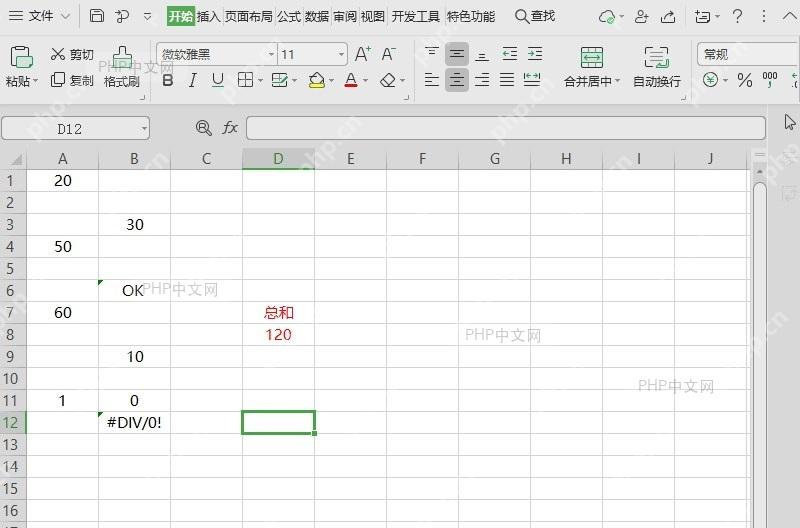Apply thousands separator (000) format
The width and height of the screenshot is (800, 528).
[770, 80]
